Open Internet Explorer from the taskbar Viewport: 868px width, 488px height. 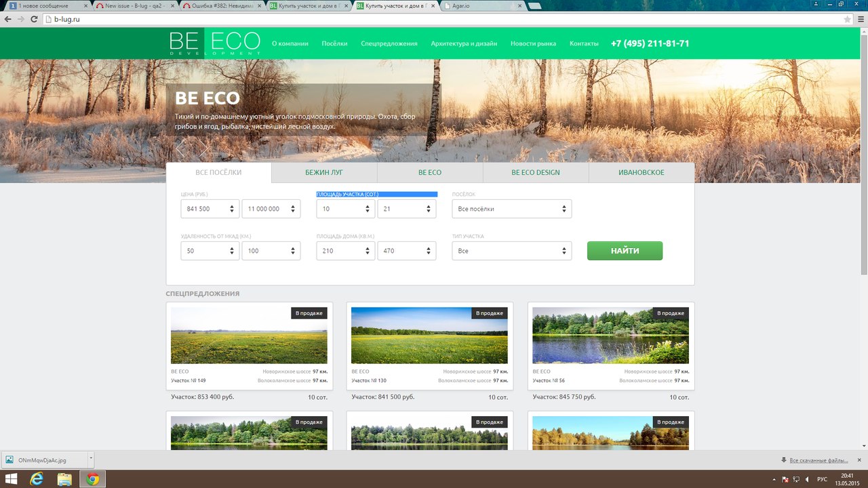(37, 479)
